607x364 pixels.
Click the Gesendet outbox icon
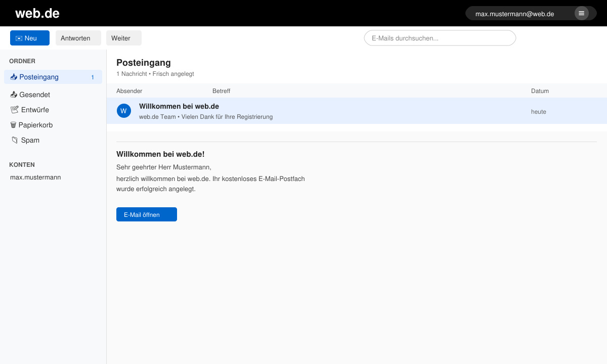click(x=14, y=95)
